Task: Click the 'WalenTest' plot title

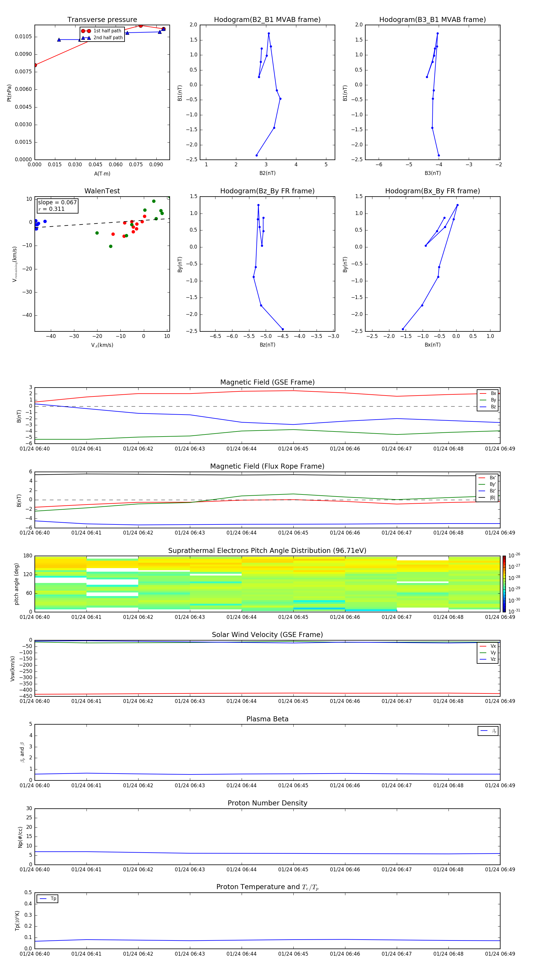Action: coord(102,191)
